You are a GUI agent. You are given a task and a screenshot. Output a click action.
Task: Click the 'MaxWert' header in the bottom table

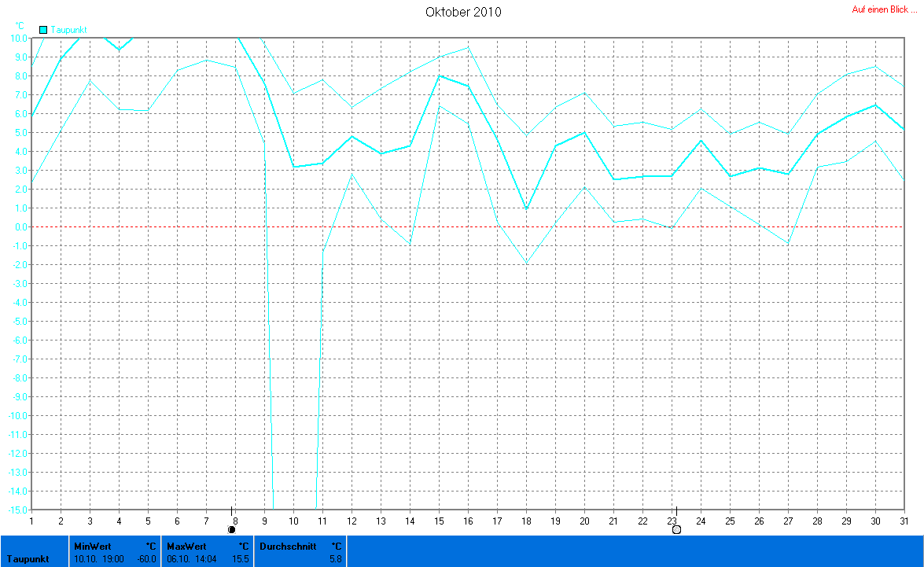pos(187,547)
